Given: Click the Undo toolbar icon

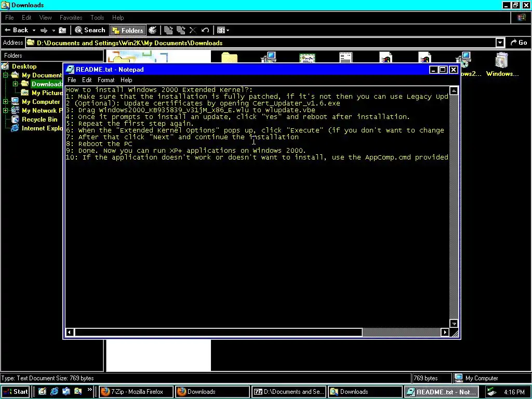Looking at the screenshot, I should pos(205,30).
